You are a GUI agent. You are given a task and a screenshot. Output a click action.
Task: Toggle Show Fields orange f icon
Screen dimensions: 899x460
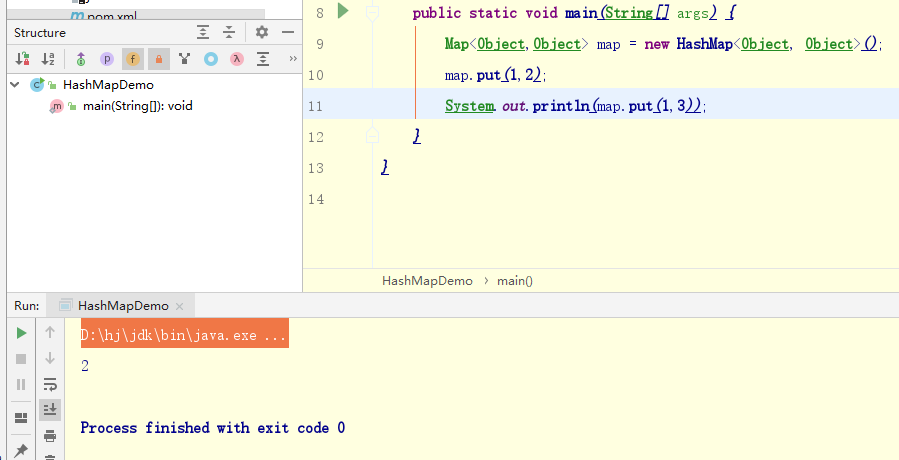132,59
